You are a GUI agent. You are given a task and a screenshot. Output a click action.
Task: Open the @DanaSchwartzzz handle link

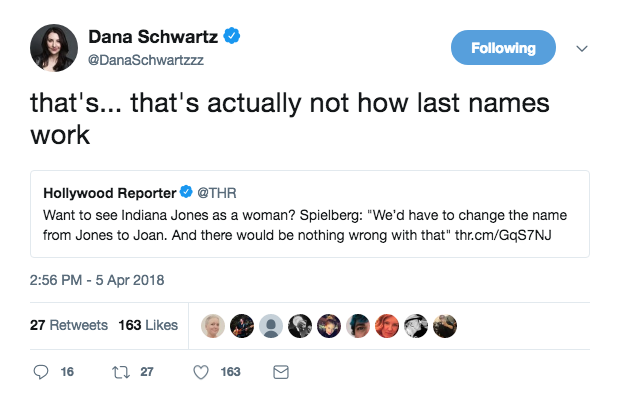click(145, 60)
